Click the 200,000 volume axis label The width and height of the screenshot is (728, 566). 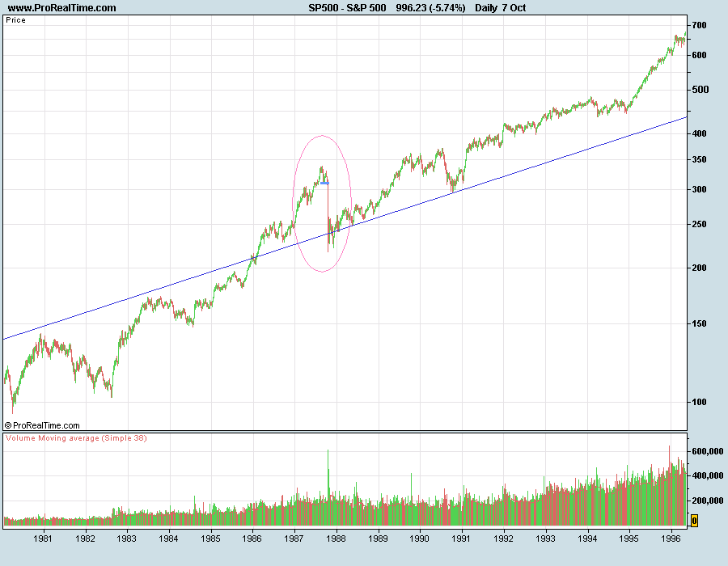pyautogui.click(x=708, y=501)
